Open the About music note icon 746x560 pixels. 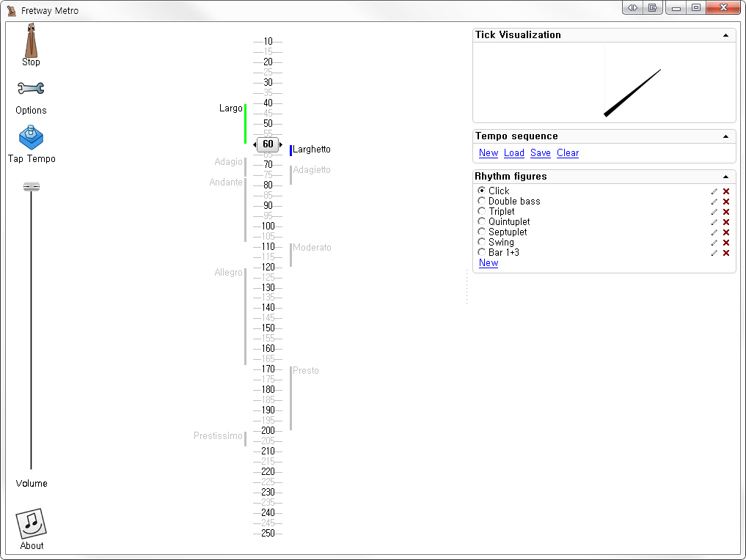[31, 523]
